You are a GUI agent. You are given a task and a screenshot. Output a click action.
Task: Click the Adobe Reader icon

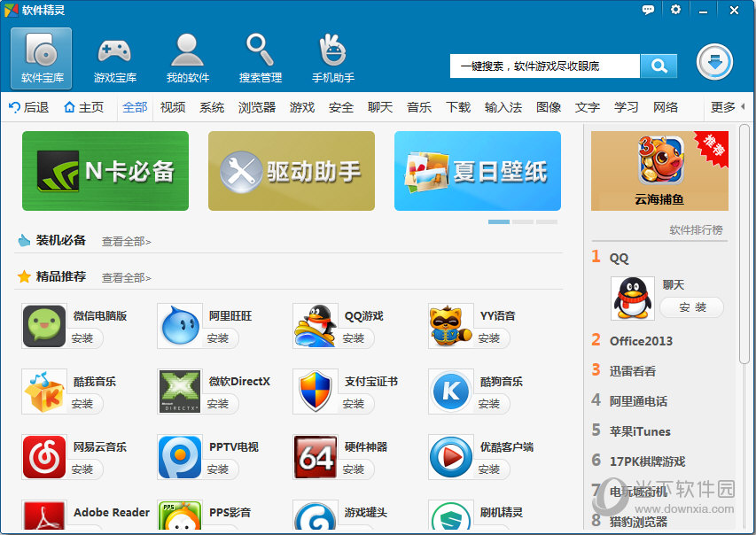coord(44,516)
